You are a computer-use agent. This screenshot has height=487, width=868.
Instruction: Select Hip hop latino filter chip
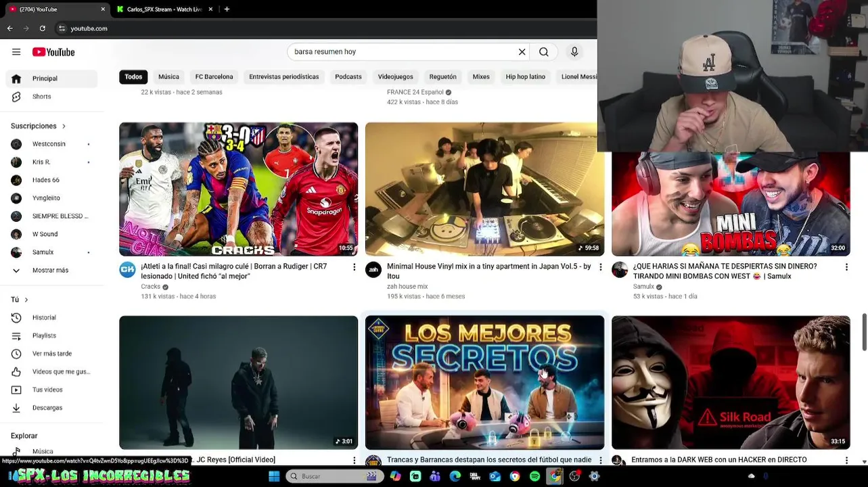526,77
